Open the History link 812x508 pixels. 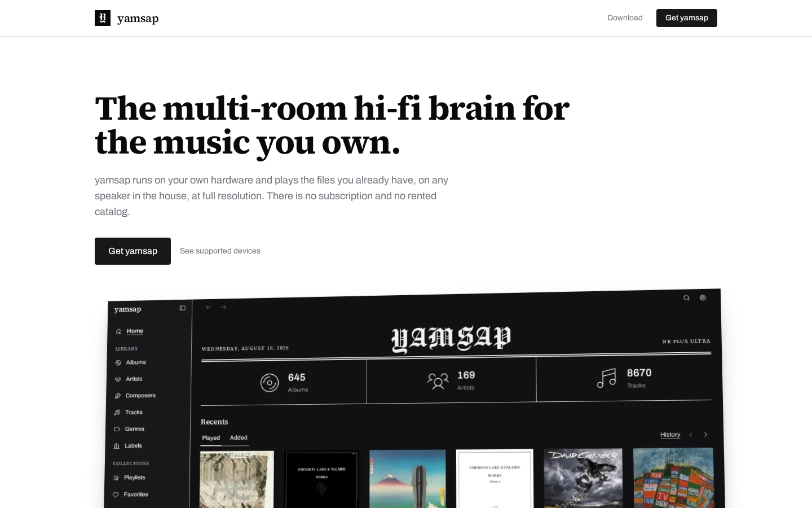click(670, 435)
